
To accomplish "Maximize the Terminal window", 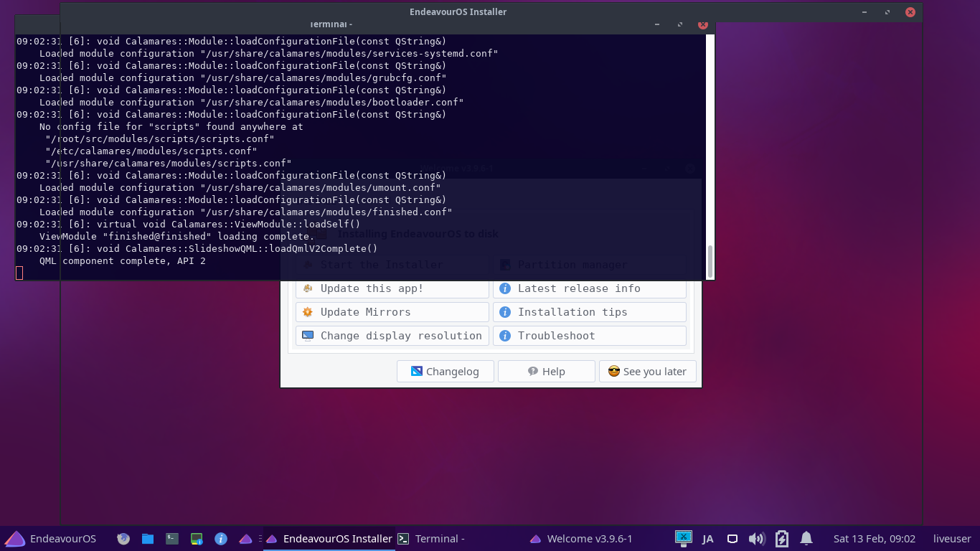I will tap(680, 24).
